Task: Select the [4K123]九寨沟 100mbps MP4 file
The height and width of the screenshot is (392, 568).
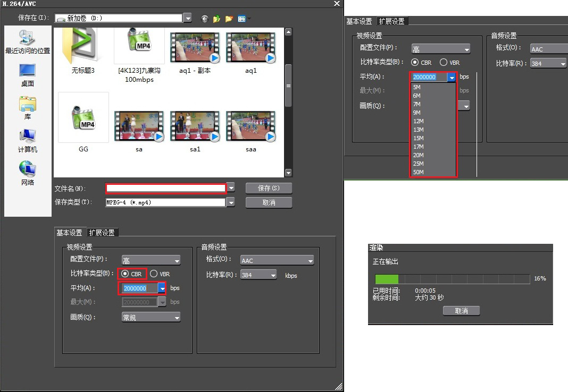Action: point(139,56)
